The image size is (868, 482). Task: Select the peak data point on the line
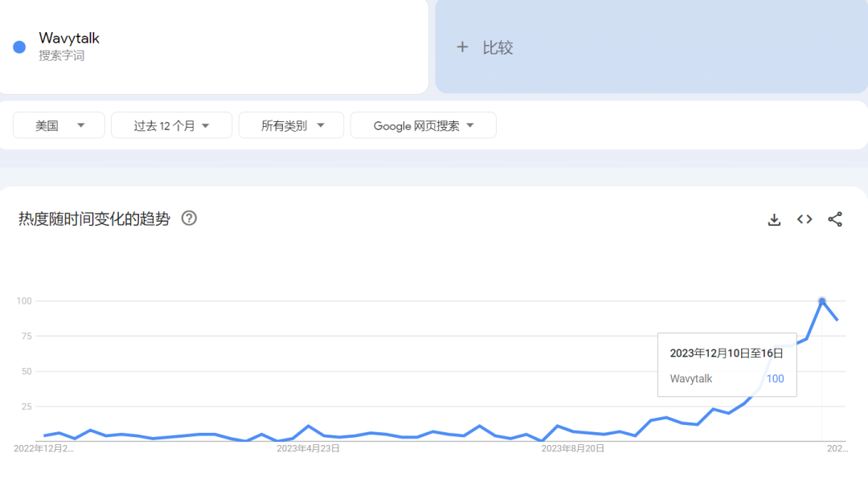pyautogui.click(x=822, y=301)
